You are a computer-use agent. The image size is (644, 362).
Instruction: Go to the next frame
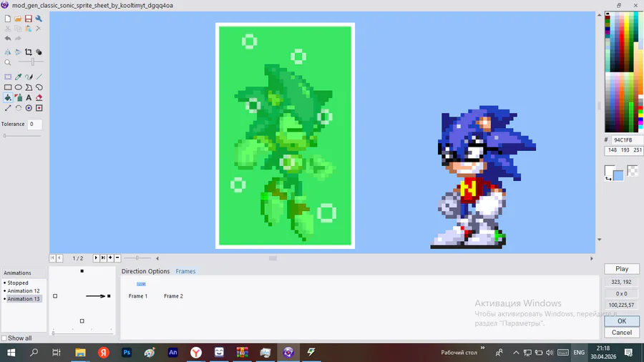point(96,258)
